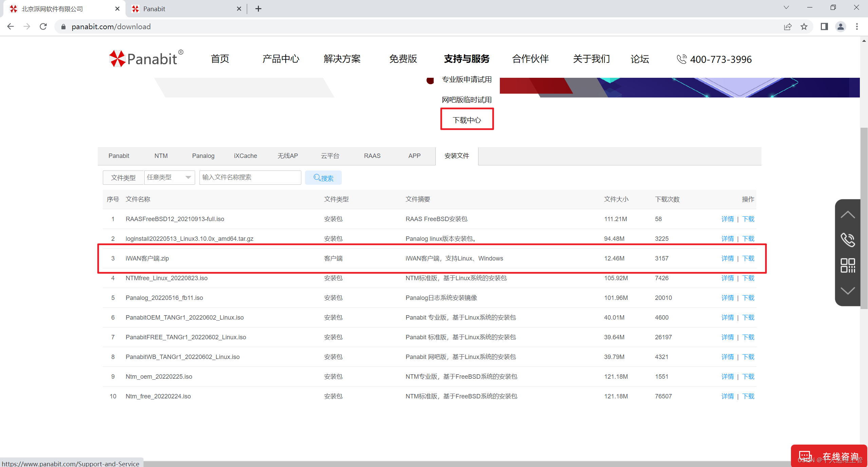Open the 在线咨询 chat button
Image resolution: width=868 pixels, height=467 pixels.
click(x=829, y=456)
